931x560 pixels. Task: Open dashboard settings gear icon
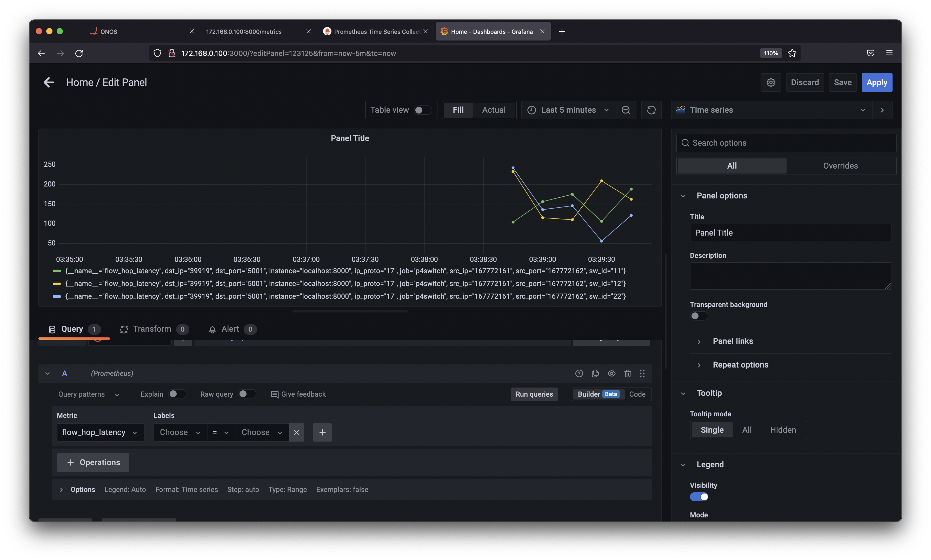coord(771,82)
